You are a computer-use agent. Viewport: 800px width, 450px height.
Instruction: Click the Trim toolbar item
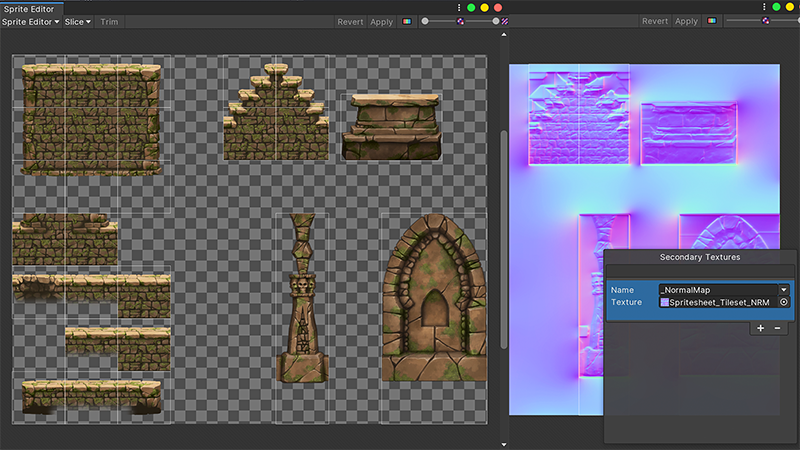point(109,21)
